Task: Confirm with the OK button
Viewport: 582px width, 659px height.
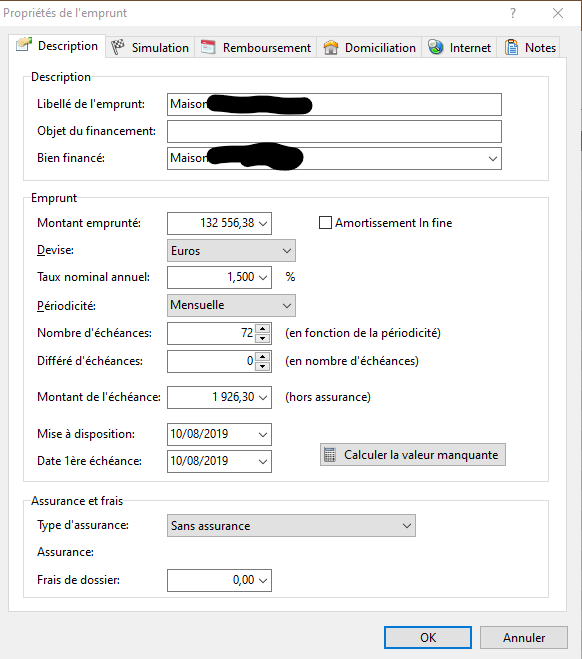Action: click(428, 638)
